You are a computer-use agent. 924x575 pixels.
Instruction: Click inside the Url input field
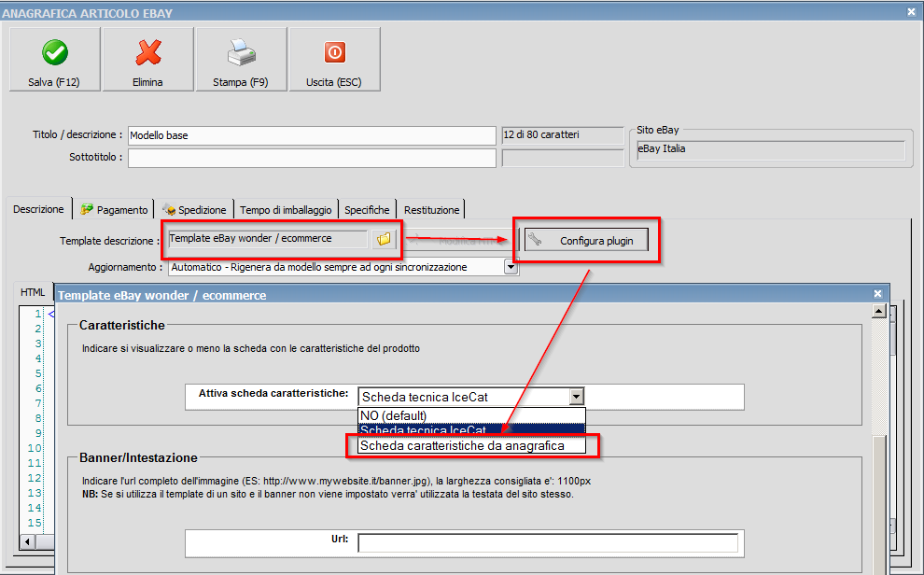pyautogui.click(x=551, y=543)
